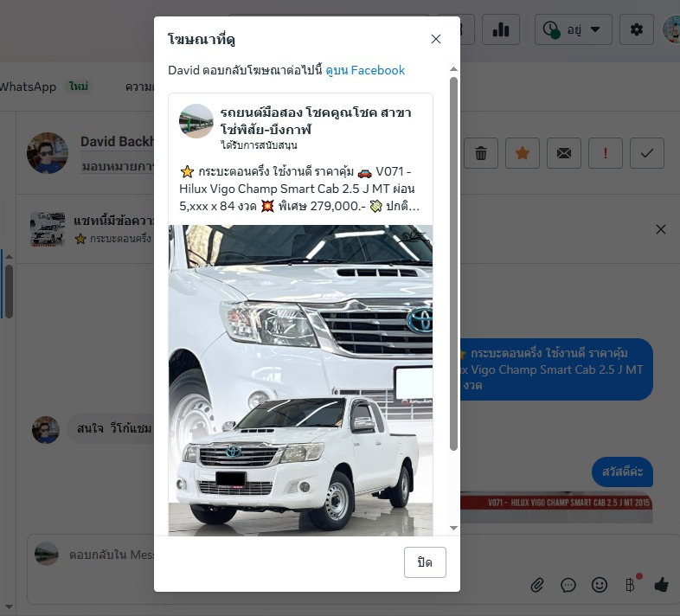Star the conversation with orange star

tap(523, 153)
